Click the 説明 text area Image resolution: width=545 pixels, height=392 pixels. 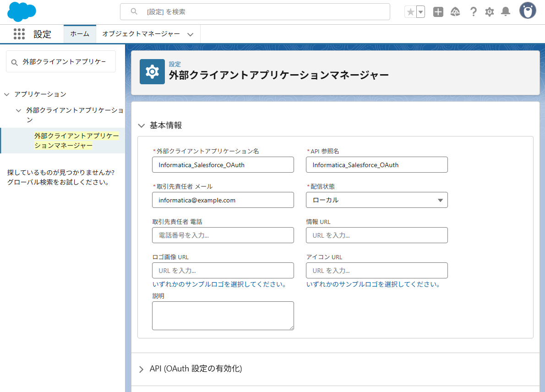(223, 316)
